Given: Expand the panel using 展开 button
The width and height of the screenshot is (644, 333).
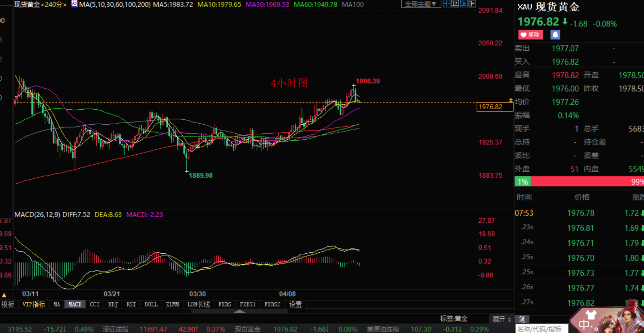Looking at the screenshot, I should click(502, 319).
